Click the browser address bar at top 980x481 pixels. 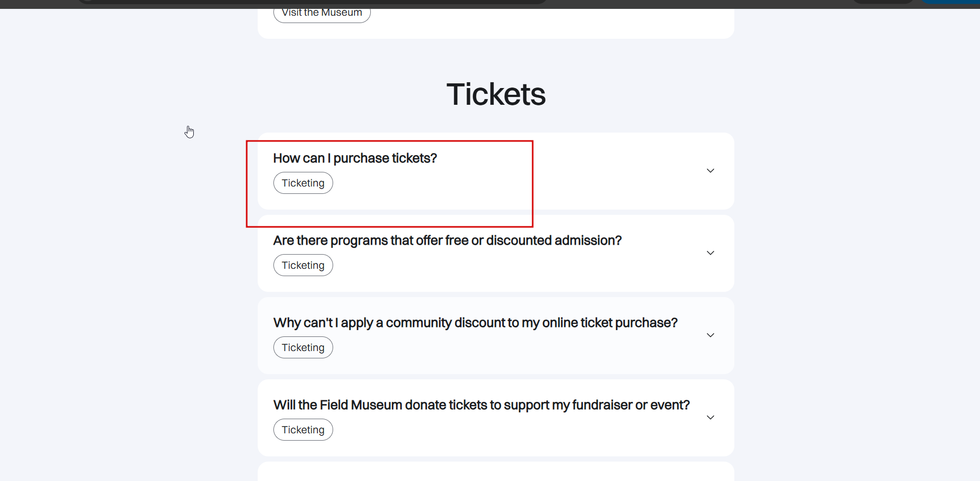tap(314, 2)
